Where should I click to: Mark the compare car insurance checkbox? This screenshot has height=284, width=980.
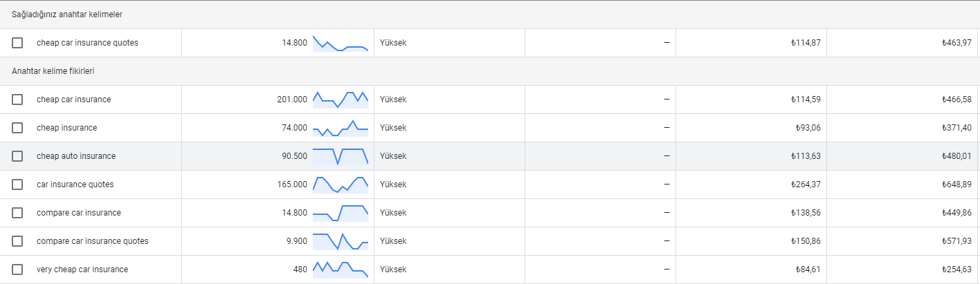(17, 213)
